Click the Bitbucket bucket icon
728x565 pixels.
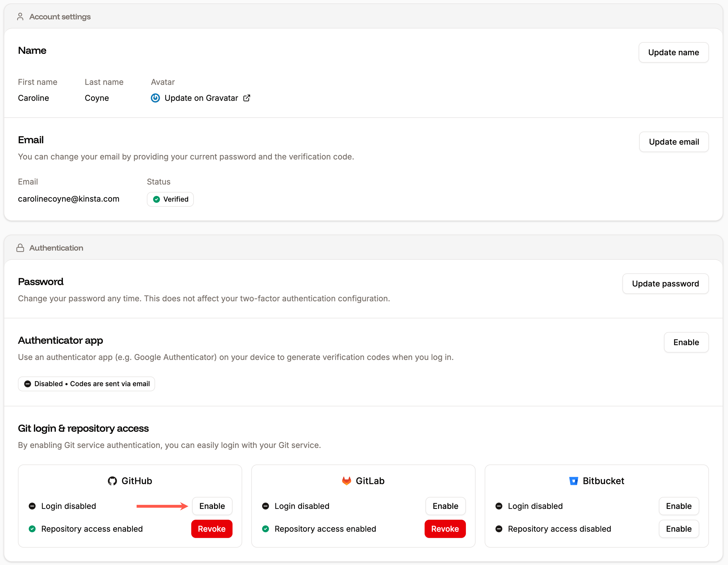pos(573,481)
